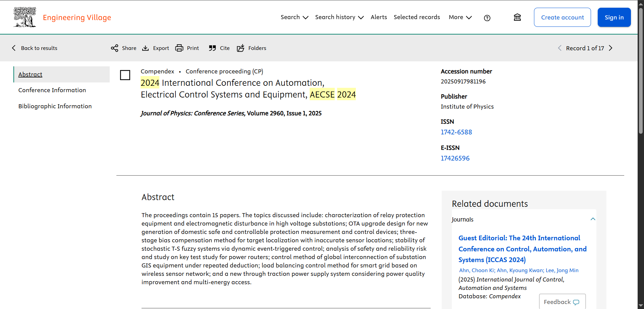644x309 pixels.
Task: Open ISSN 1742-6588 link
Action: [x=456, y=132]
